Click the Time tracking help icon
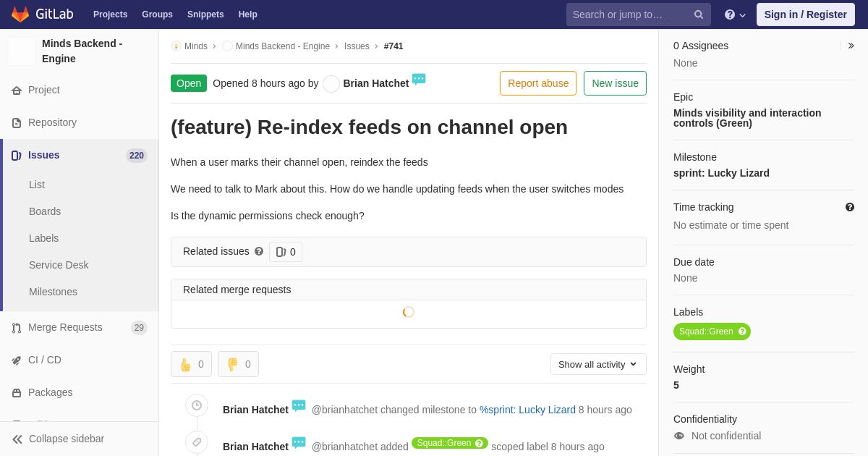This screenshot has width=868, height=456. [850, 207]
